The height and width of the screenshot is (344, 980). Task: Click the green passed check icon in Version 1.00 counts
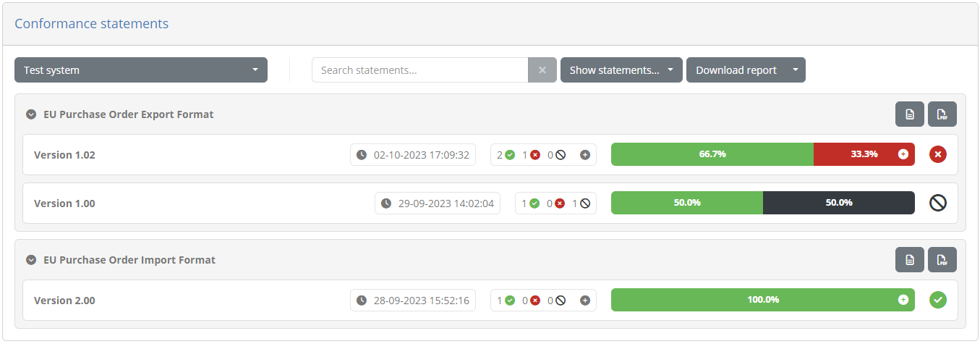tap(534, 204)
